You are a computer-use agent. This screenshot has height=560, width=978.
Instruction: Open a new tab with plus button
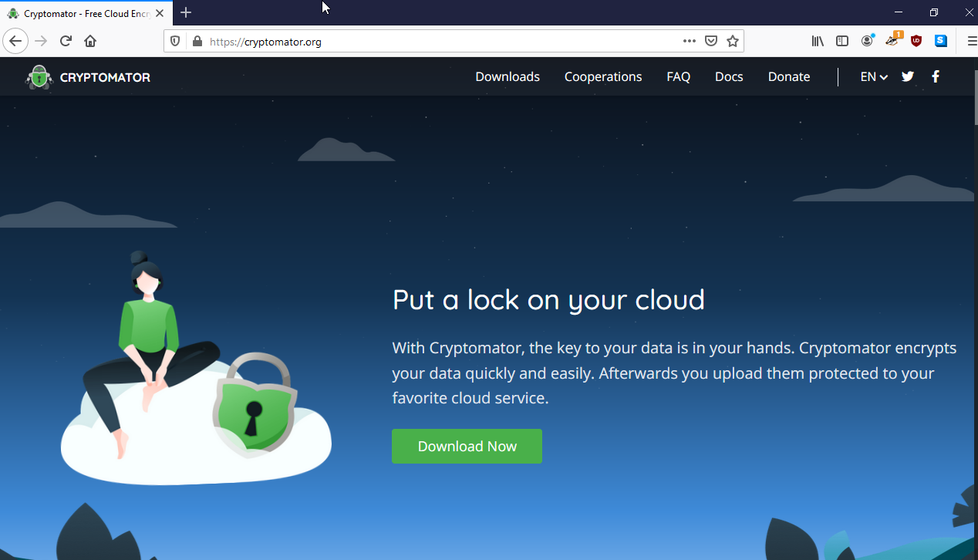[186, 12]
